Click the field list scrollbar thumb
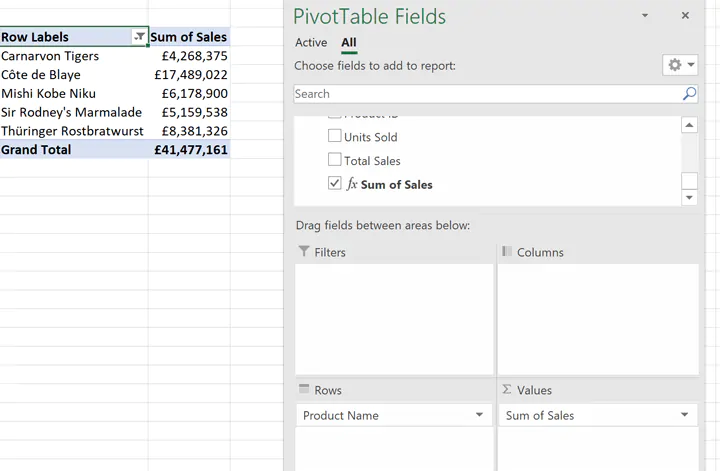 [x=689, y=180]
